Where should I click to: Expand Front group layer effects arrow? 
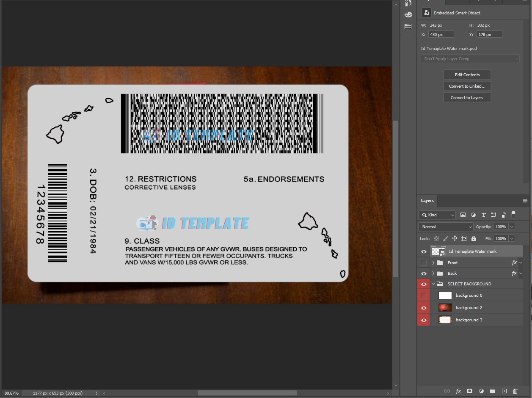521,263
